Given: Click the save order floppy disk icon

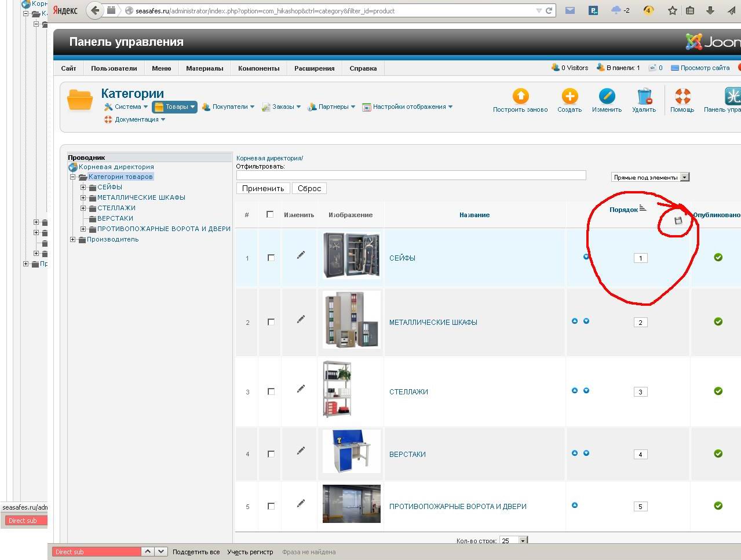Looking at the screenshot, I should tap(678, 221).
